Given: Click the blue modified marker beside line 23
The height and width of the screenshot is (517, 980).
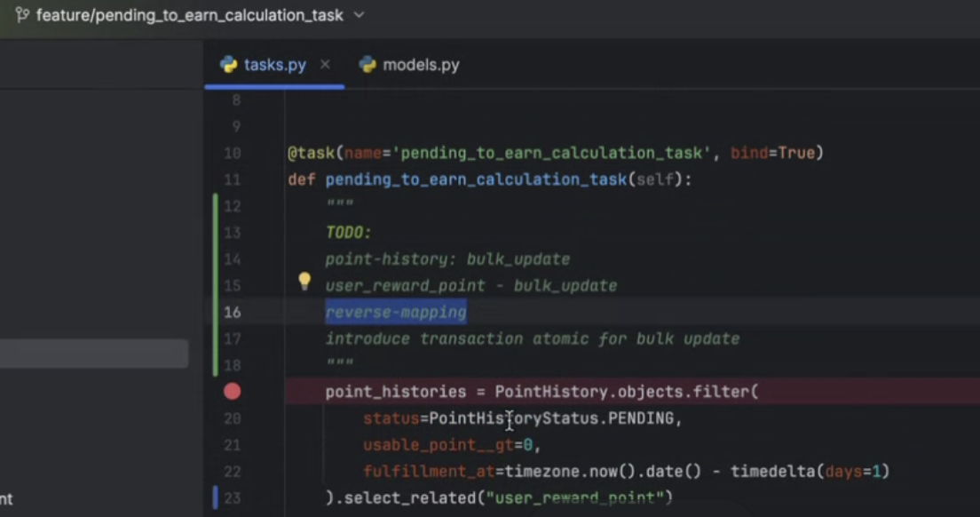Looking at the screenshot, I should (x=215, y=497).
